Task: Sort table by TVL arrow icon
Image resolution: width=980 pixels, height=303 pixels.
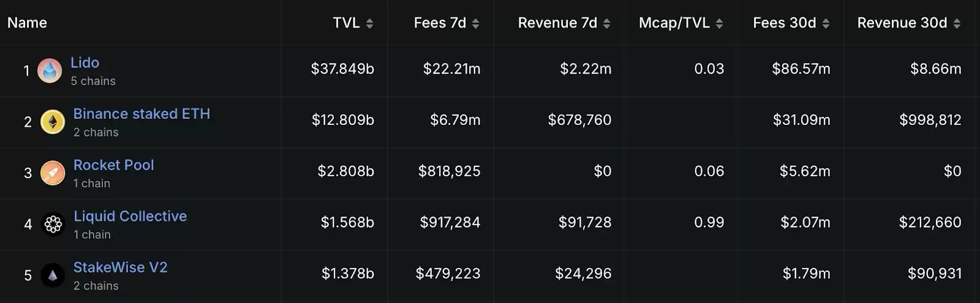Action: [x=369, y=23]
